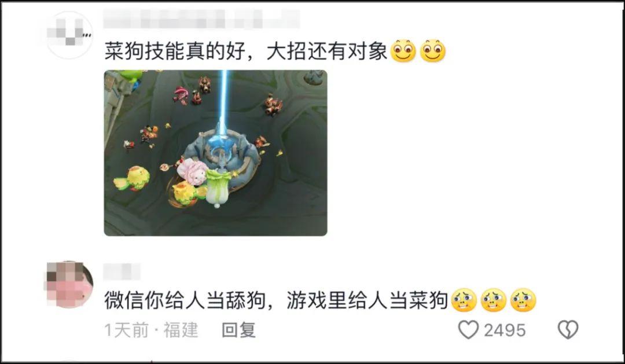
Task: Select the reply text 微信你给人当舔狗
Action: pyautogui.click(x=185, y=300)
